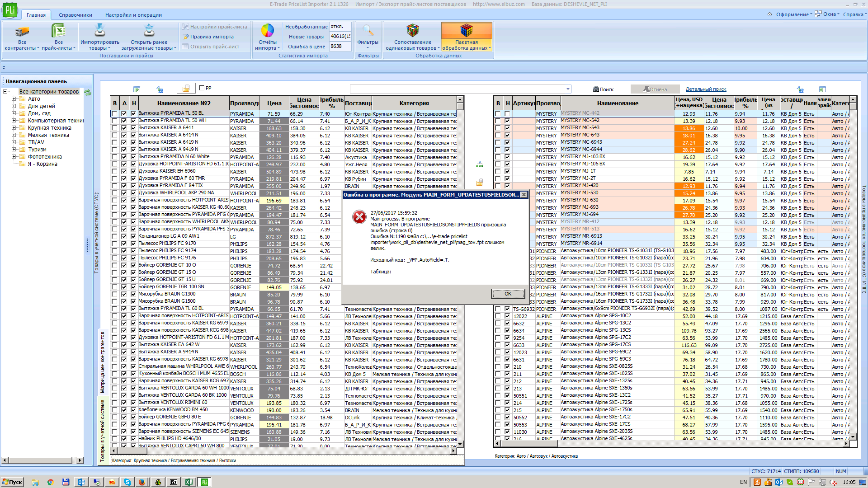
Task: Toggle the PP checkbox
Action: tap(202, 88)
